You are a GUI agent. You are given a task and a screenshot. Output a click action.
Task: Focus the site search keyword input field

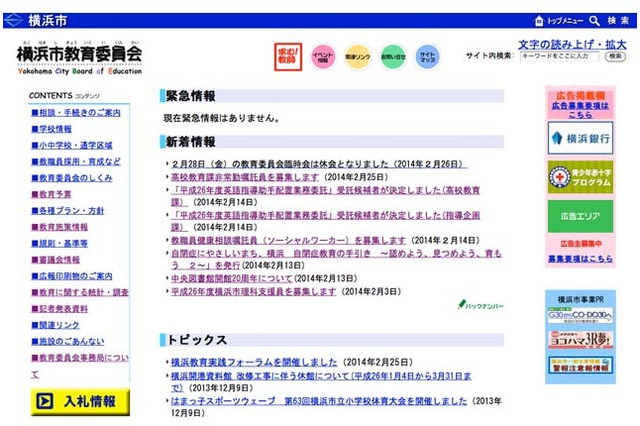pos(559,56)
